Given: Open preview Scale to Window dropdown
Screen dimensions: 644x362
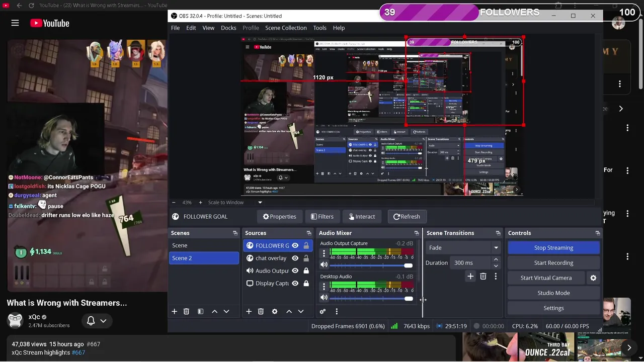Looking at the screenshot, I should [x=235, y=202].
